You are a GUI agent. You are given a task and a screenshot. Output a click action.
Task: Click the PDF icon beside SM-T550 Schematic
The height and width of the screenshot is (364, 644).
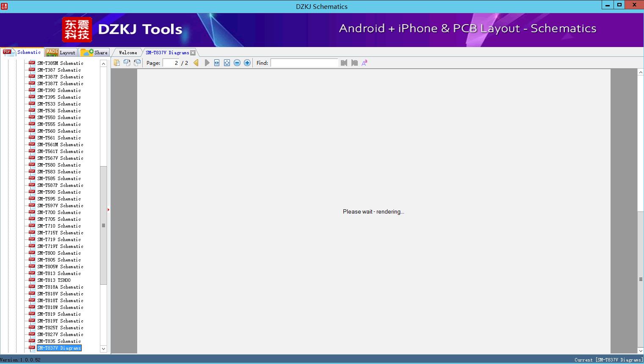click(x=32, y=117)
